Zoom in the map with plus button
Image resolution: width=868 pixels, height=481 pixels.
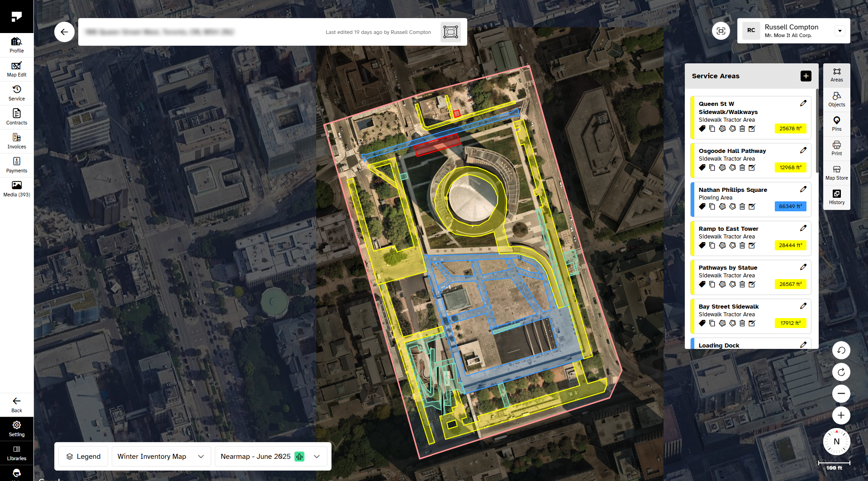(841, 415)
